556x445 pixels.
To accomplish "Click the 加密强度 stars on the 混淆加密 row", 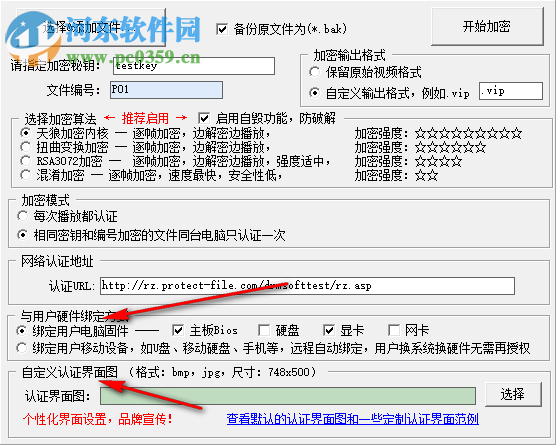I will pyautogui.click(x=427, y=175).
